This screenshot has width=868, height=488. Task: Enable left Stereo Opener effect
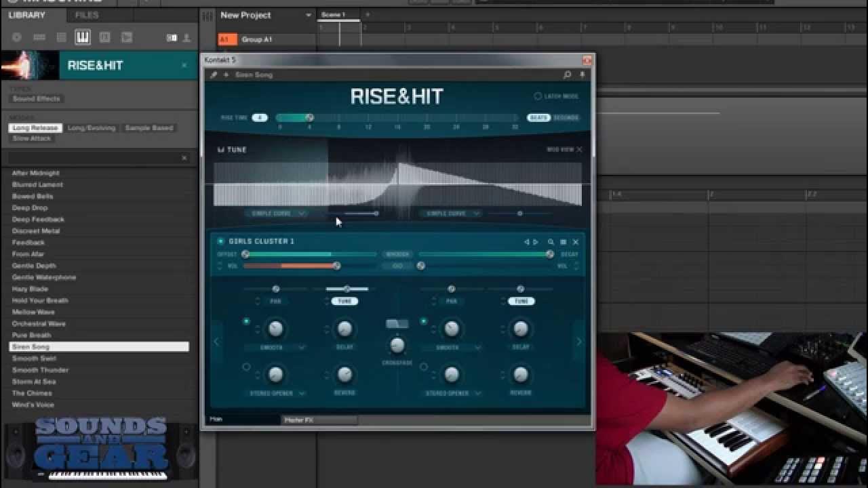tap(246, 367)
